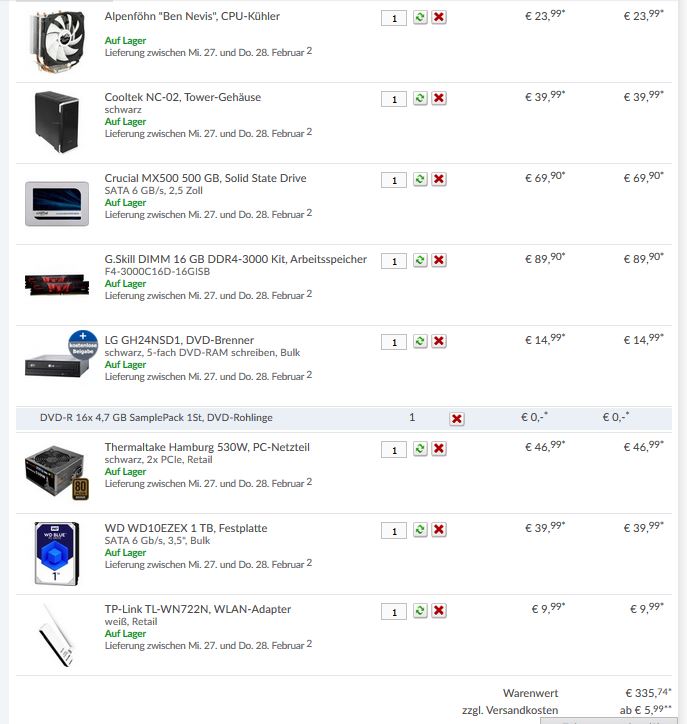Screen dimensions: 687x724
Task: Open TP-Link TL-WN722N product link
Action: (198, 609)
